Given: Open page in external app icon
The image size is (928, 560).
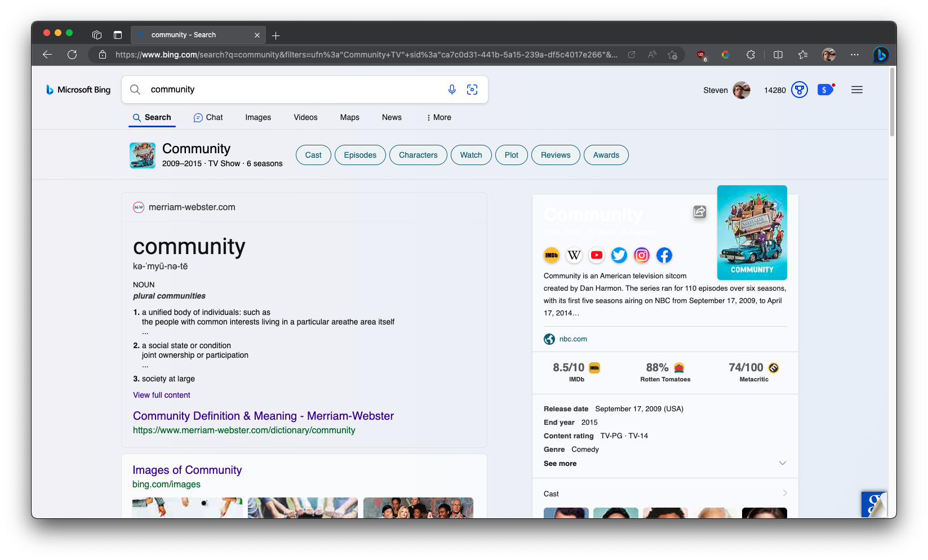Looking at the screenshot, I should 632,55.
